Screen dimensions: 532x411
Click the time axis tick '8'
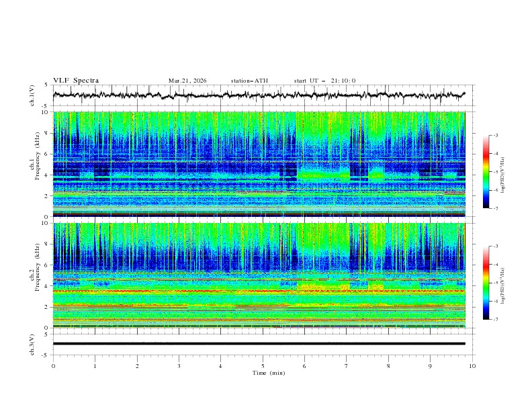coord(388,366)
